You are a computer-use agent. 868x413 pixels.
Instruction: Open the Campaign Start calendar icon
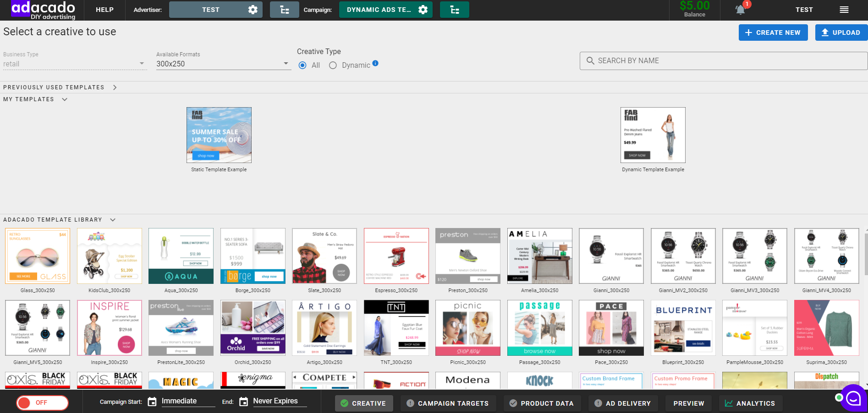point(152,402)
